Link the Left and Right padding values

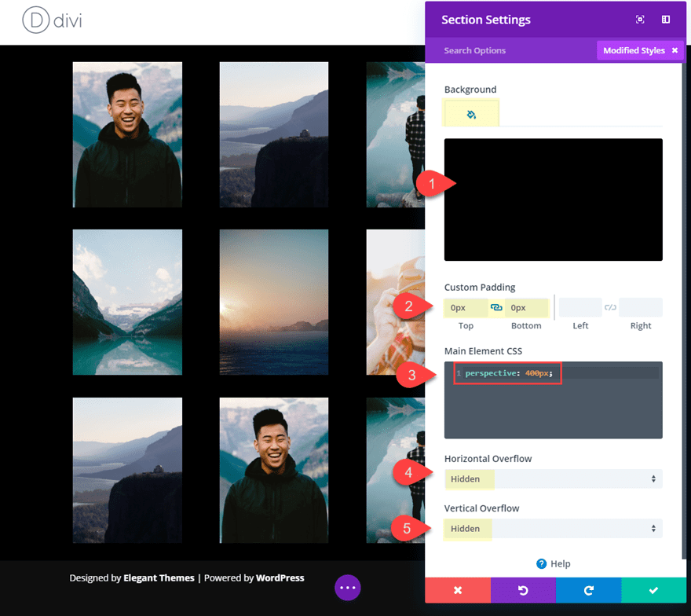610,307
